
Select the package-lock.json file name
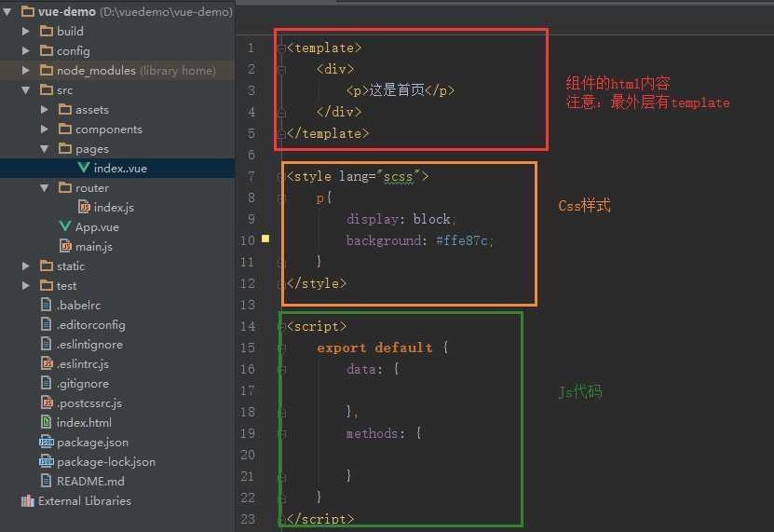106,462
